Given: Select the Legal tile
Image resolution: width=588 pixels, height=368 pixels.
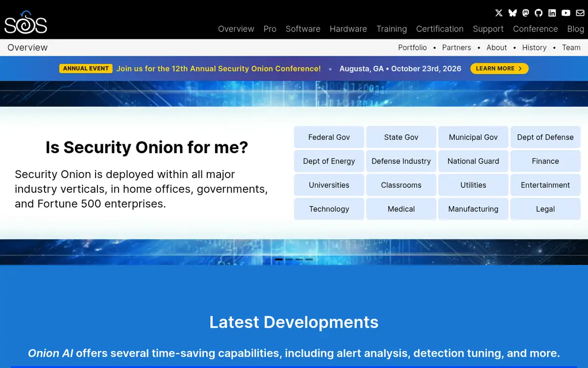Looking at the screenshot, I should coord(545,209).
